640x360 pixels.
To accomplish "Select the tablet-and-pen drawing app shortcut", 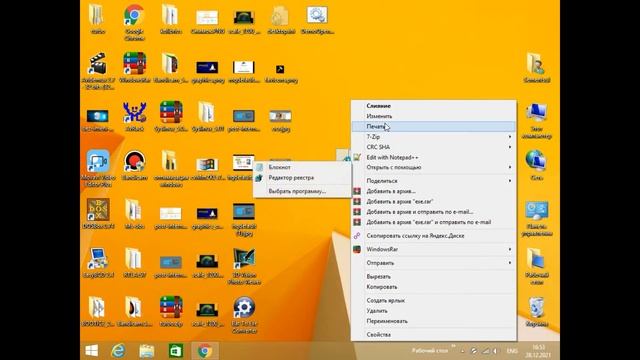I will pyautogui.click(x=244, y=260).
